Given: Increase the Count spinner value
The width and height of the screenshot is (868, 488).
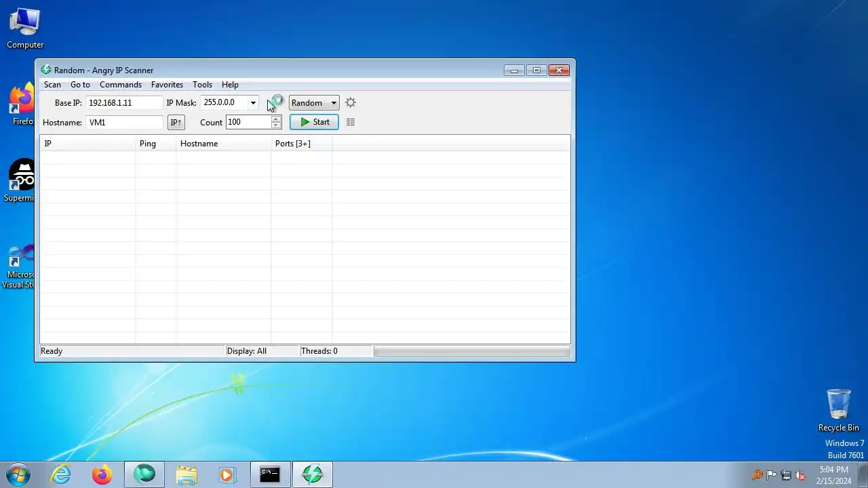Looking at the screenshot, I should click(276, 119).
